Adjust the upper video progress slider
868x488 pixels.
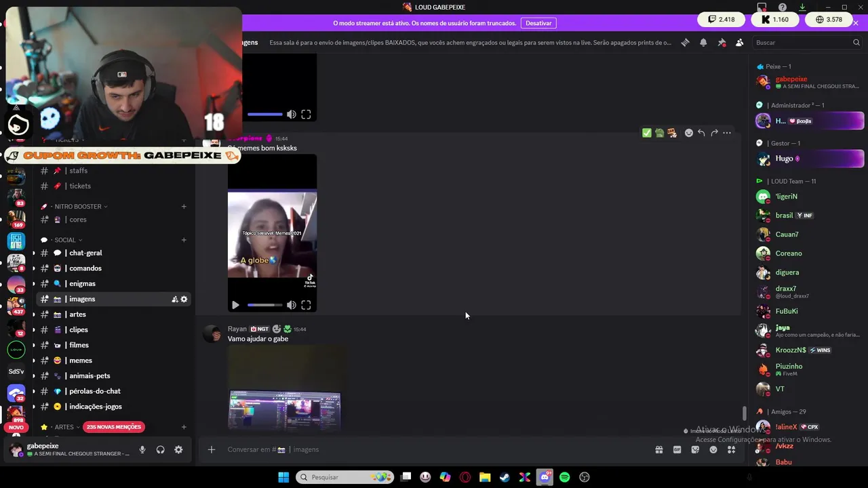point(264,115)
